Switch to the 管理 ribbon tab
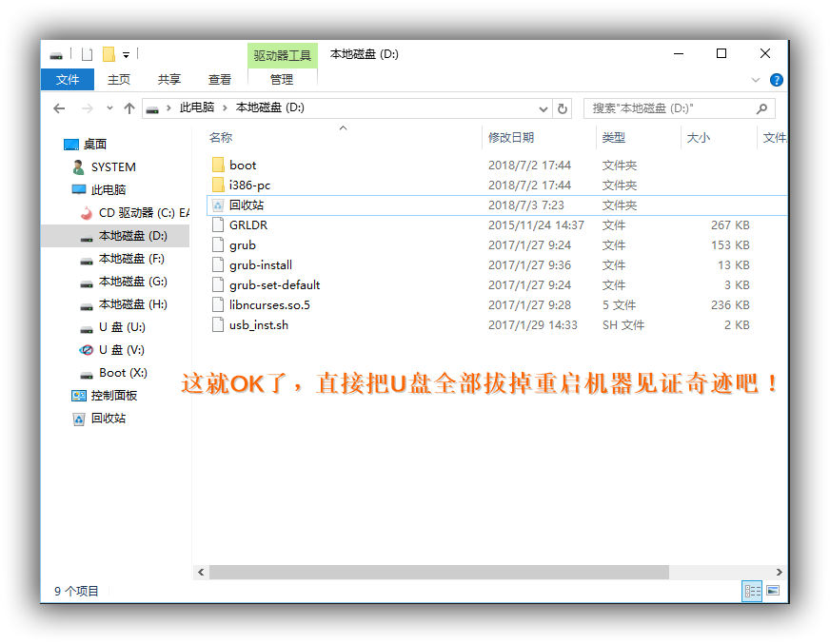830x644 pixels. (282, 79)
